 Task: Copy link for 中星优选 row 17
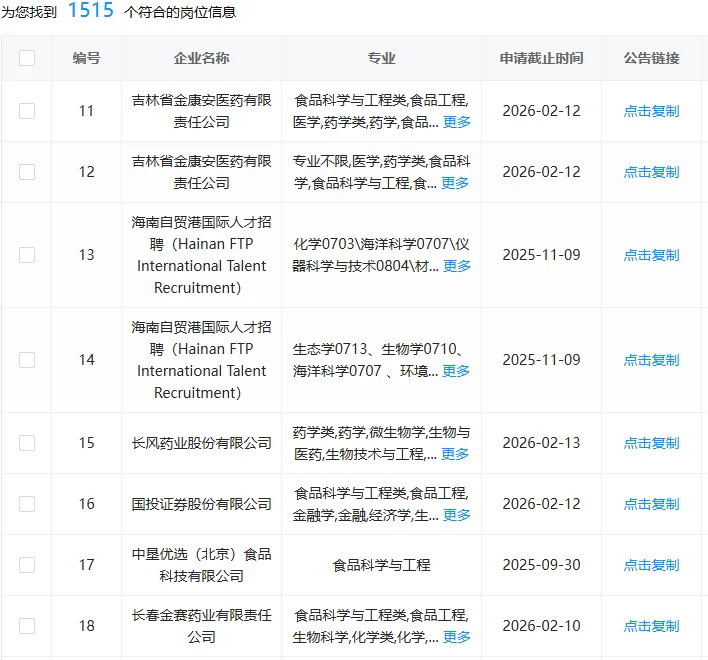tap(652, 565)
